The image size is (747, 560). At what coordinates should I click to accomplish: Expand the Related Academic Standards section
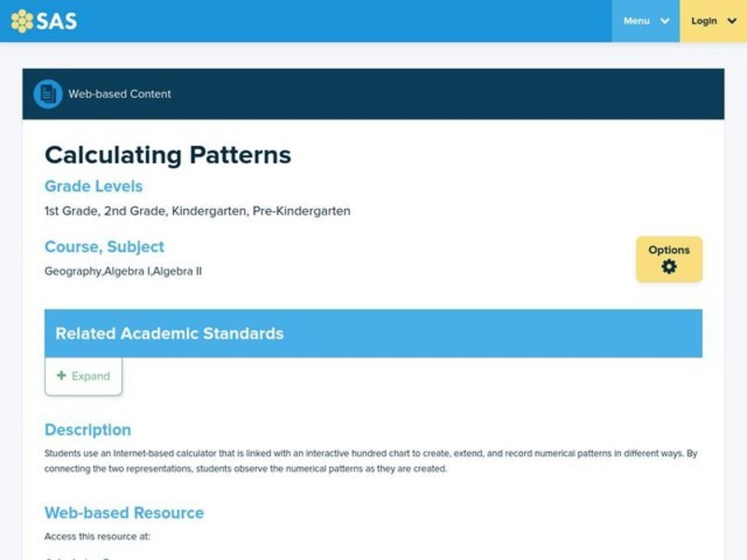click(83, 375)
